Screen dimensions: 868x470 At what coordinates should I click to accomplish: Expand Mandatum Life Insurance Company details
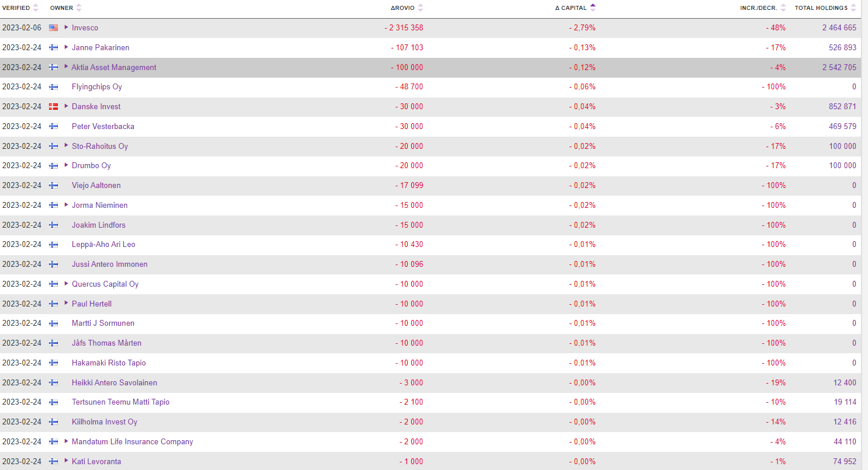tap(67, 441)
